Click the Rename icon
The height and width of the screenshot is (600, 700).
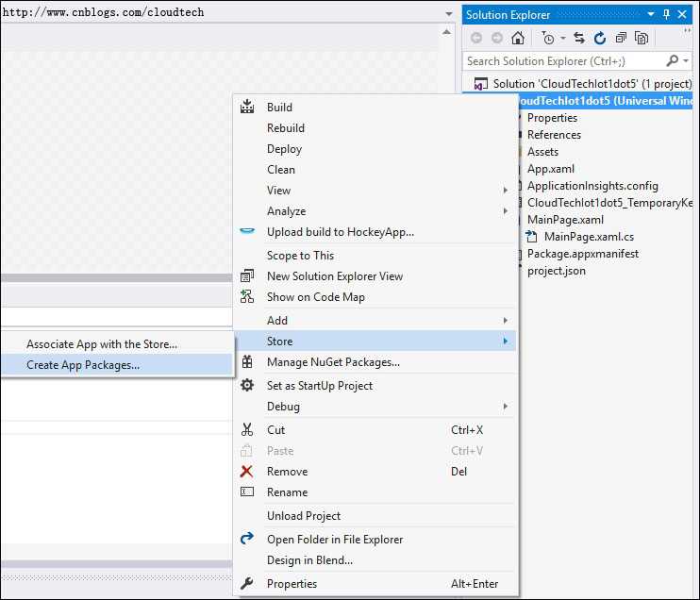coord(247,492)
